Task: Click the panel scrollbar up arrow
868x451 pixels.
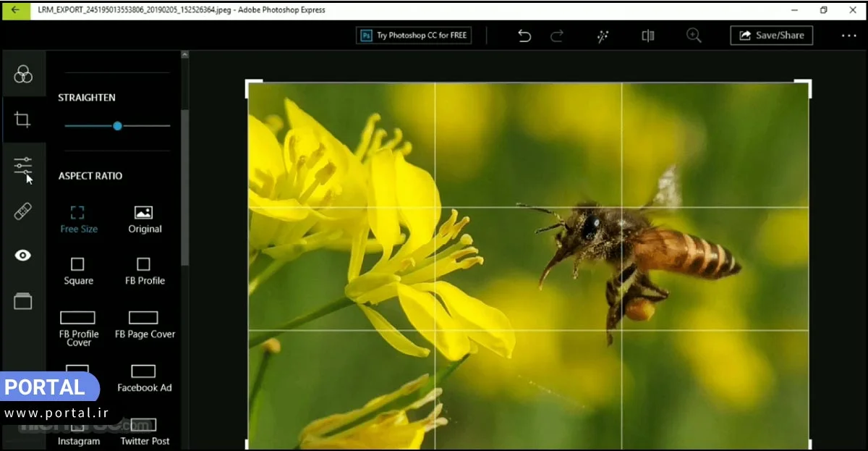Action: coord(184,55)
